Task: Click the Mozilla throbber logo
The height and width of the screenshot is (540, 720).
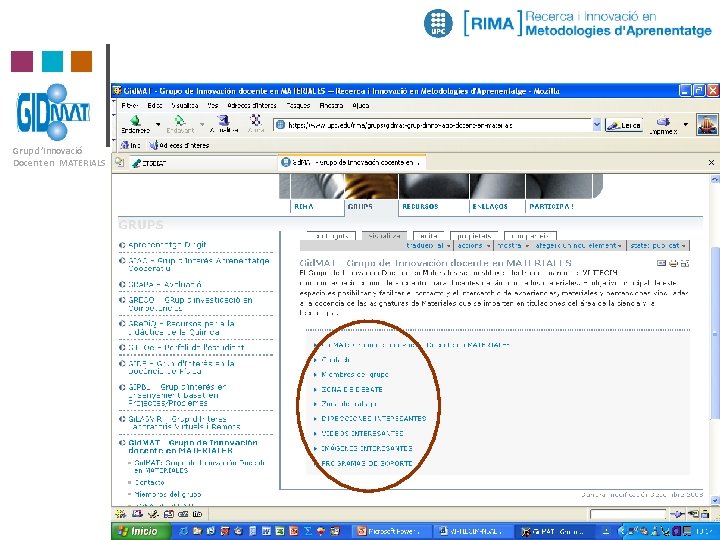Action: (x=707, y=124)
